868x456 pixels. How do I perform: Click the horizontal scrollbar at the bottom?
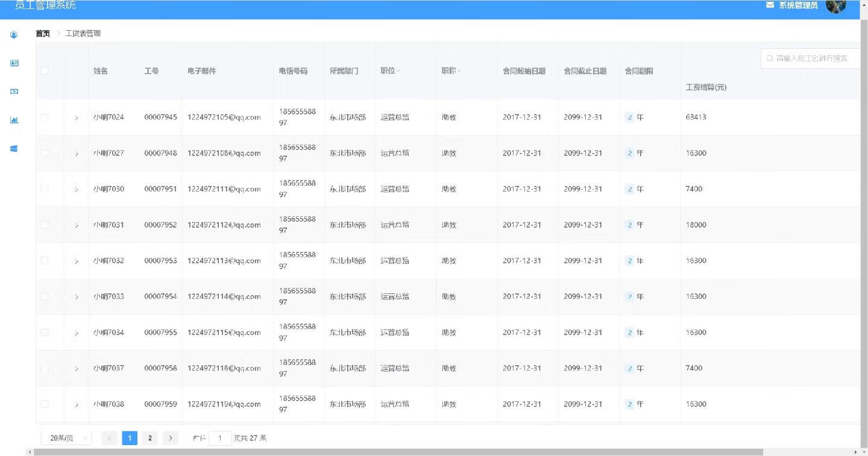[x=398, y=452]
